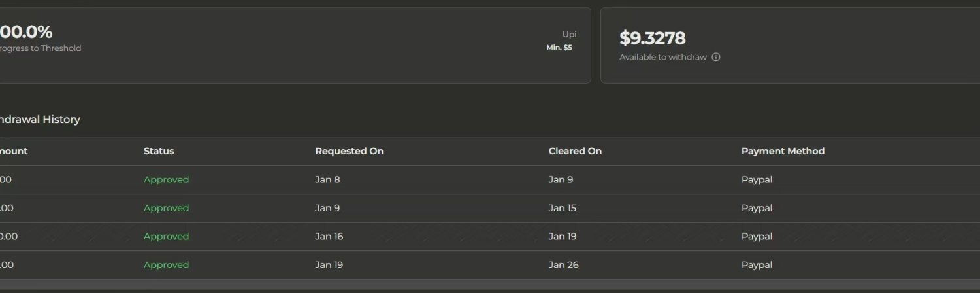Click Approved status for the Jan 16 request

click(166, 237)
